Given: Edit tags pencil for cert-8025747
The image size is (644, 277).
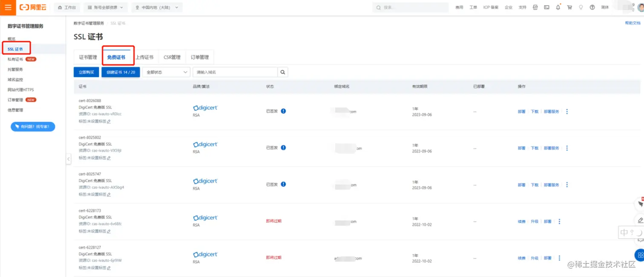Looking at the screenshot, I should coord(109,195).
